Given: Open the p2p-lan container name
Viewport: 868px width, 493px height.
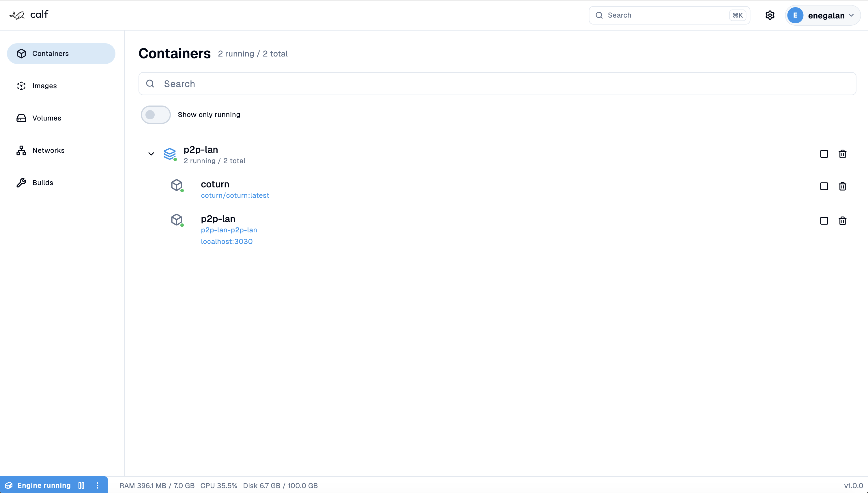Looking at the screenshot, I should pos(218,219).
